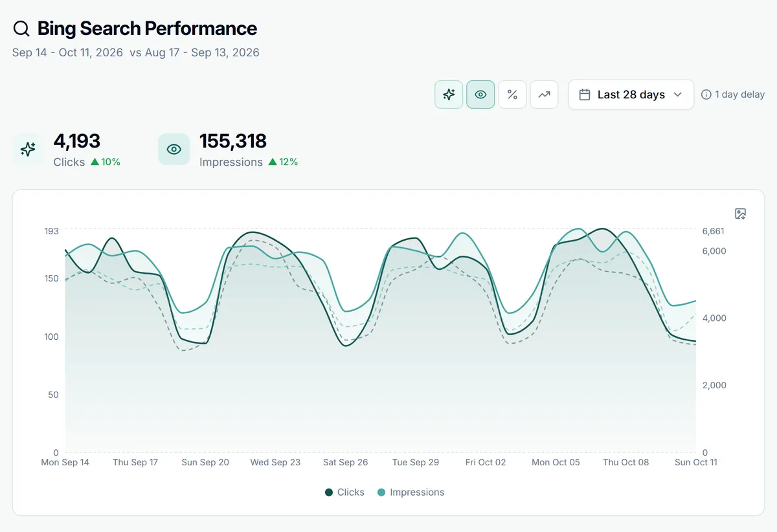Click the 4,000 right axis label
Image resolution: width=777 pixels, height=532 pixels.
[x=714, y=318]
